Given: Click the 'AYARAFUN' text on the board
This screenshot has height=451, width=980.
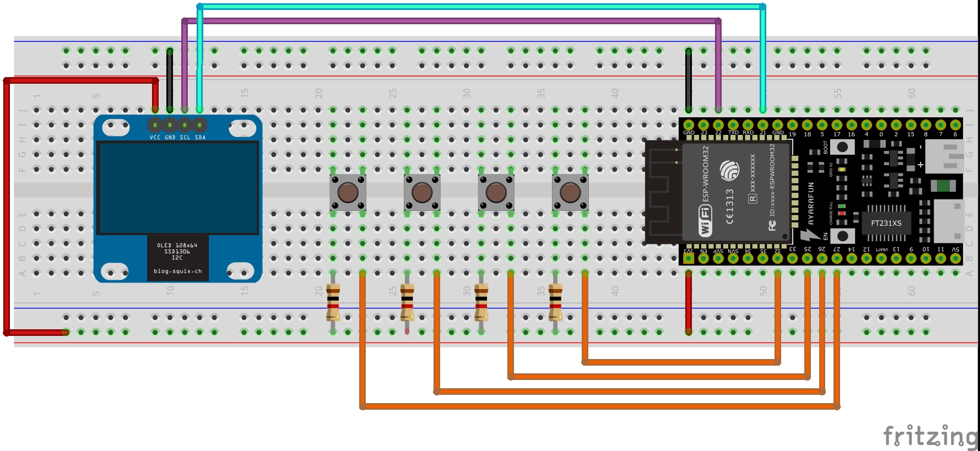Looking at the screenshot, I should coord(811,203).
